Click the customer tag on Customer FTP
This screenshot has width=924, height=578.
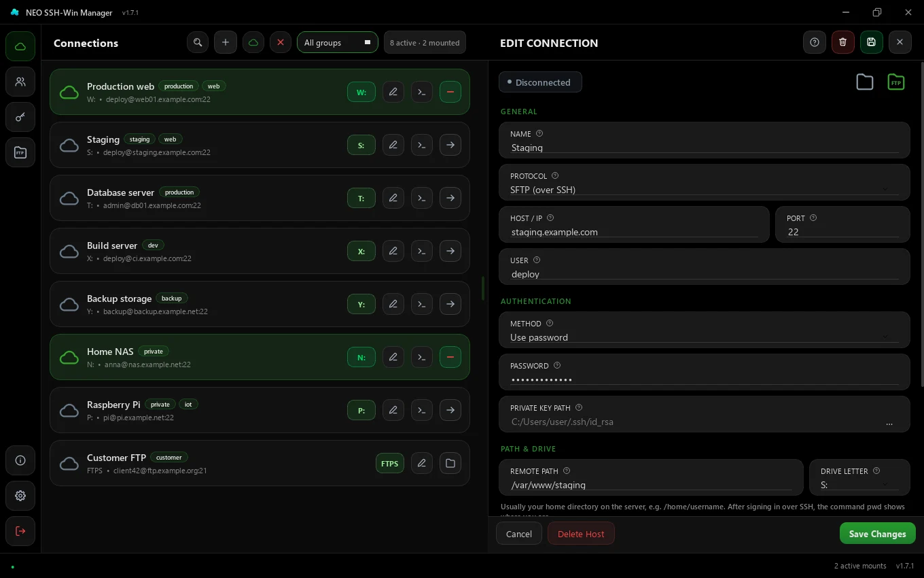point(169,458)
